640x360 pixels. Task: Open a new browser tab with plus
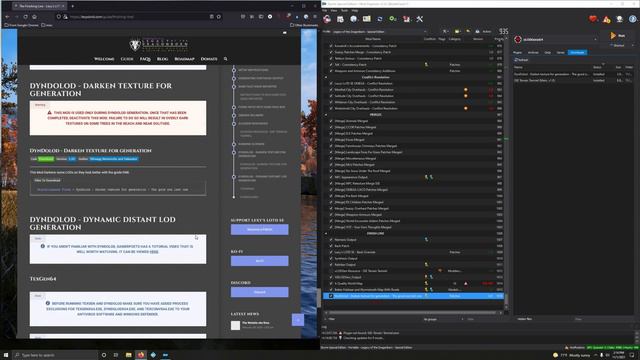(72, 6)
